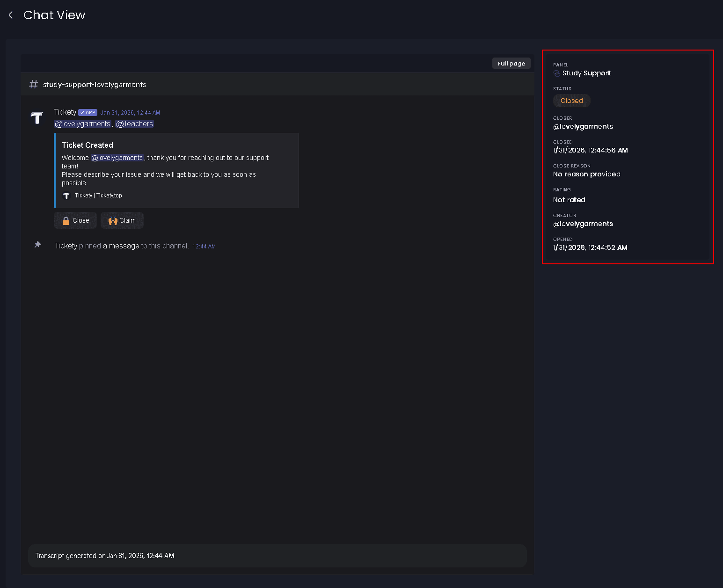Click the Jan 31, 2026 message timestamp
This screenshot has height=588, width=723.
pos(130,113)
